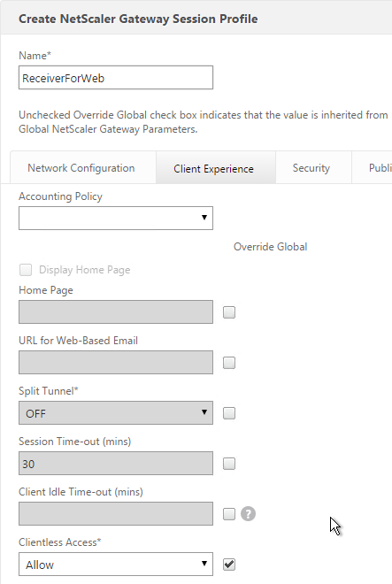Uncheck Override Global for Clientless Access
The height and width of the screenshot is (584, 392).
pyautogui.click(x=229, y=565)
